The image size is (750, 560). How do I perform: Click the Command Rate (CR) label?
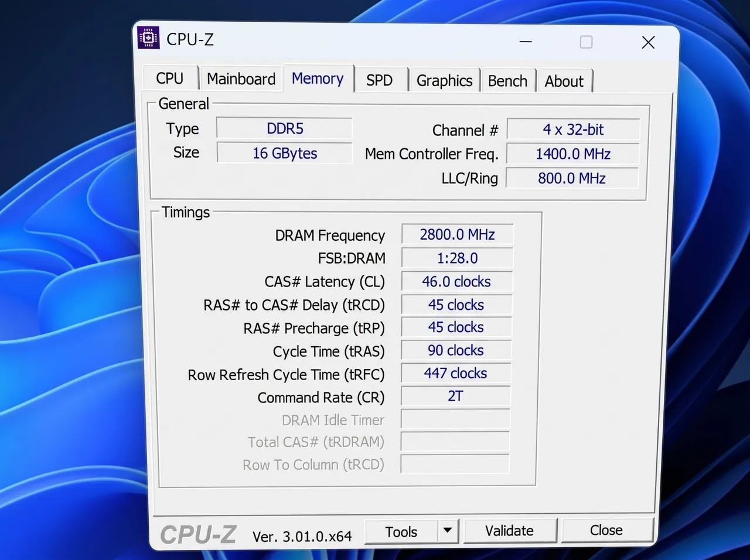pyautogui.click(x=321, y=398)
